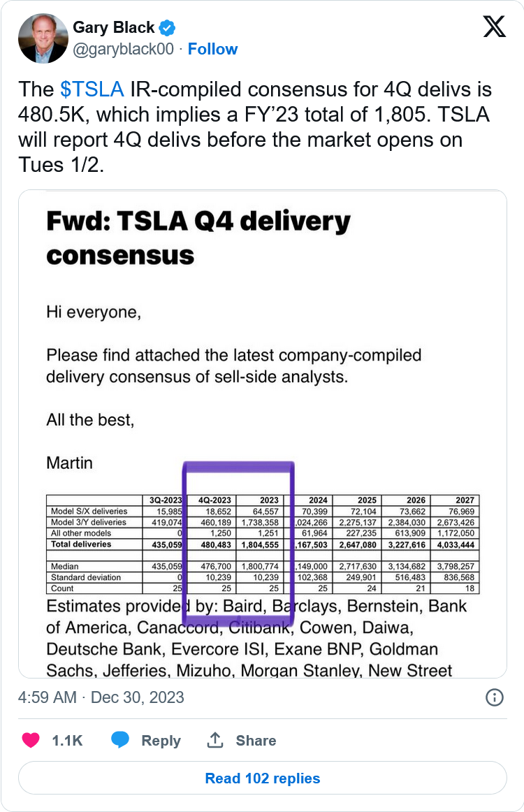Click the Gary Black display name
This screenshot has width=524, height=812.
114,28
